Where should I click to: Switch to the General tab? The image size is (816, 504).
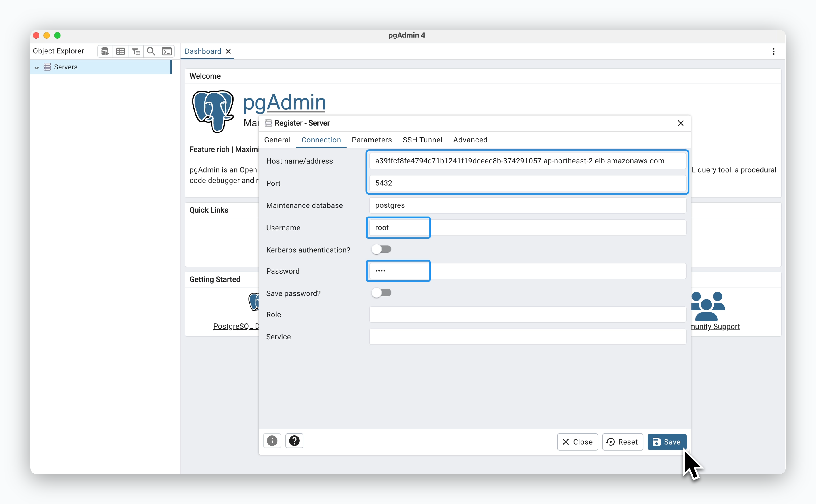(x=277, y=140)
